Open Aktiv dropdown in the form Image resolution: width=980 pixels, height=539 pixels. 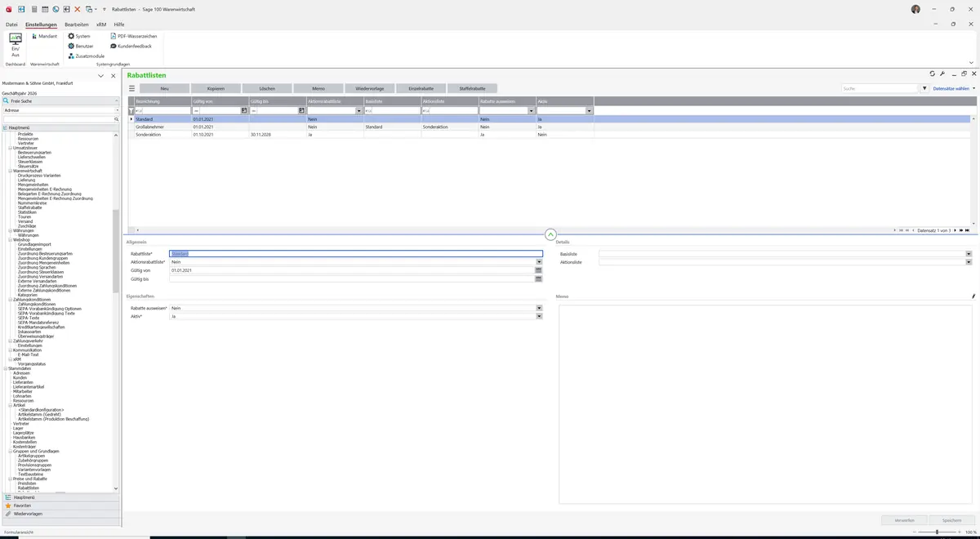pos(539,316)
